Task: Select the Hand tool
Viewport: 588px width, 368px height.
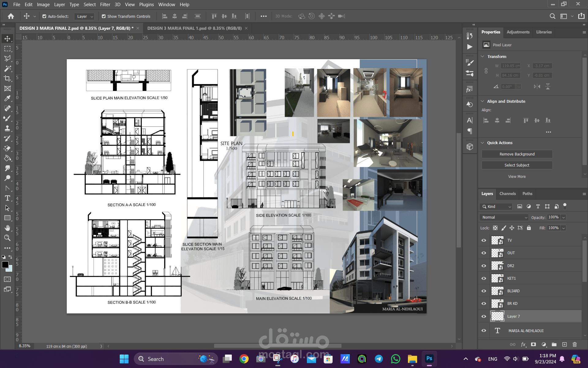Action: pyautogui.click(x=7, y=228)
